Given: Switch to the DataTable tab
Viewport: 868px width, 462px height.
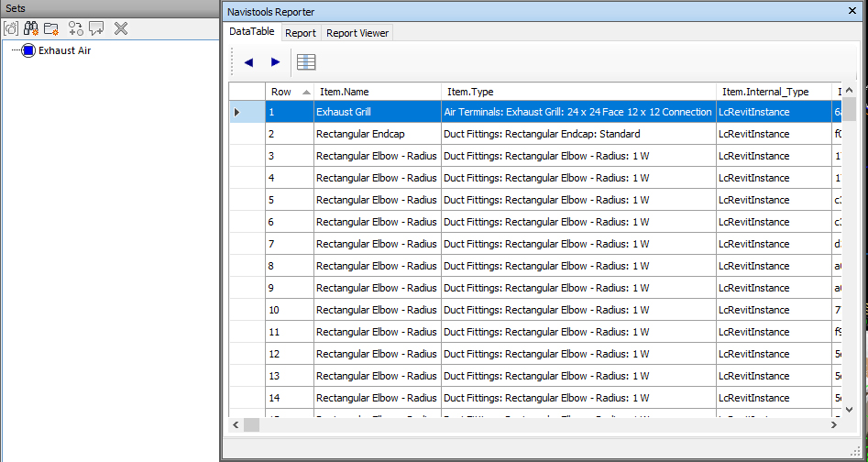Looking at the screenshot, I should (252, 31).
